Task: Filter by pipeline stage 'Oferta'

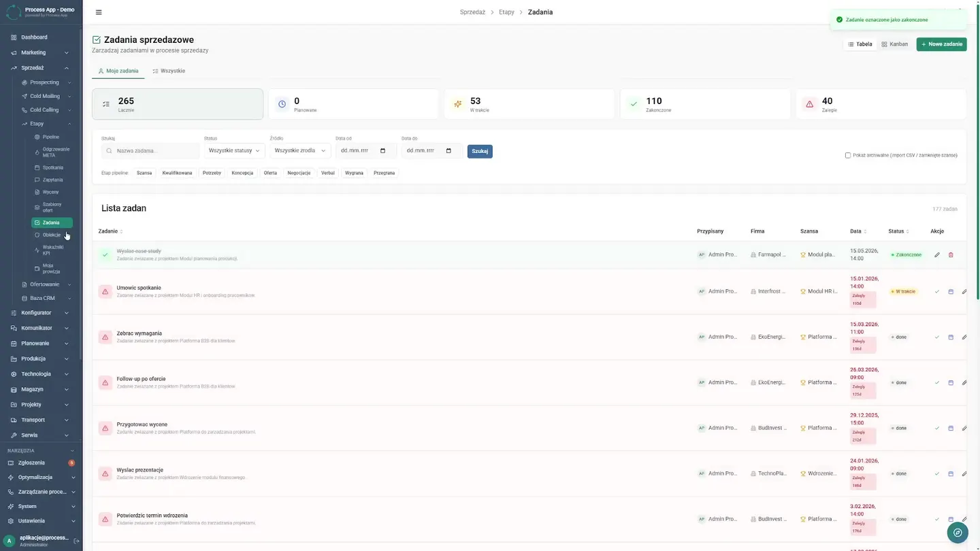Action: (x=270, y=173)
